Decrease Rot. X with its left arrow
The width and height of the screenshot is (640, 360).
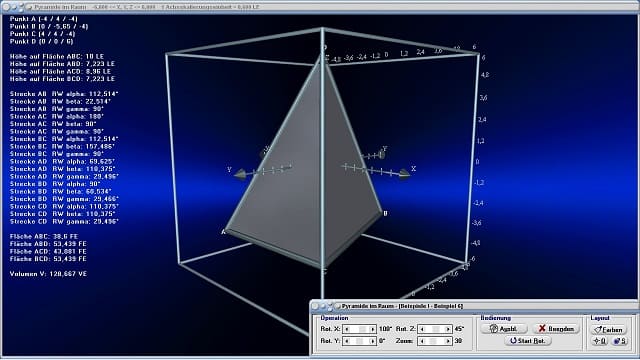tap(347, 329)
